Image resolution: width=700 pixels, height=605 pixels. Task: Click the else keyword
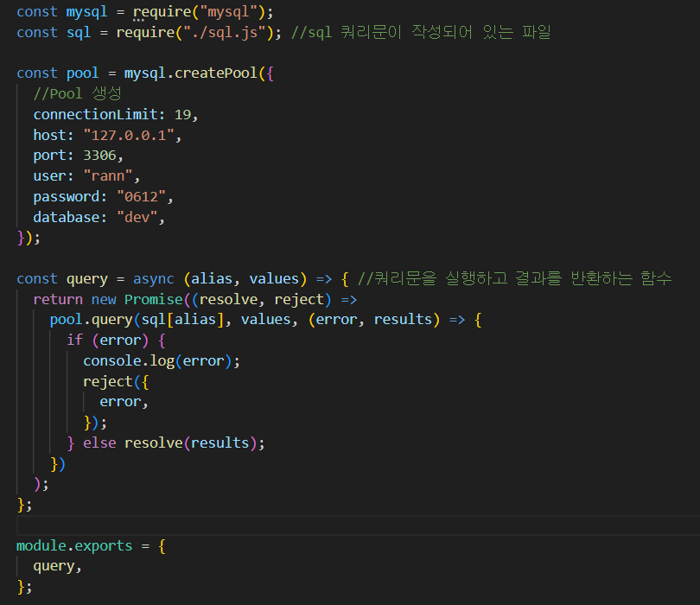[99, 443]
